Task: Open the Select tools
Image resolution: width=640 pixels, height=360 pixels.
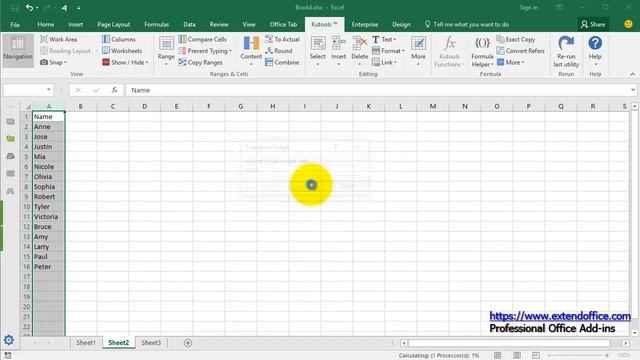Action: (x=318, y=51)
